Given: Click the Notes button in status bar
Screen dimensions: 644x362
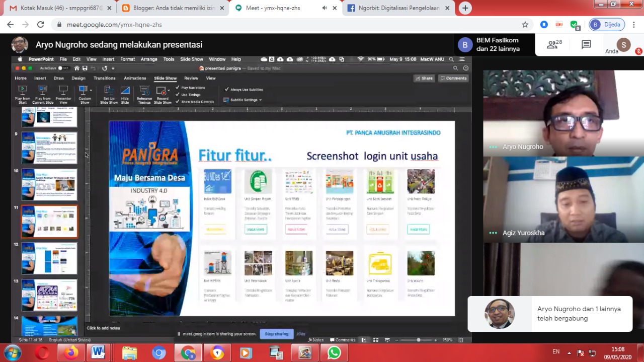Looking at the screenshot, I should coord(316,340).
